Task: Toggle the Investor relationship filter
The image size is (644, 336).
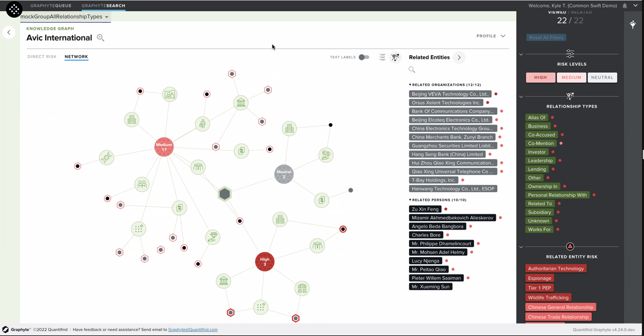Action: [537, 152]
